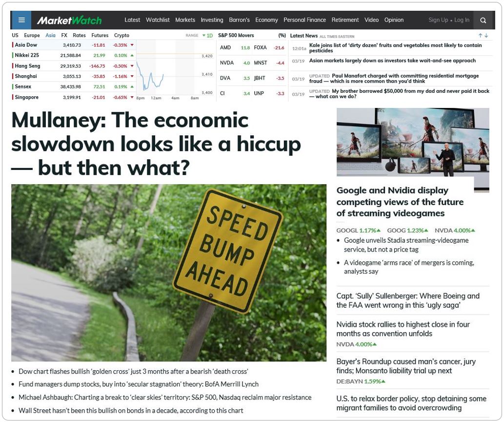The height and width of the screenshot is (422, 504).
Task: Open the brother borrowed $50,000 story
Action: pyautogui.click(x=399, y=94)
